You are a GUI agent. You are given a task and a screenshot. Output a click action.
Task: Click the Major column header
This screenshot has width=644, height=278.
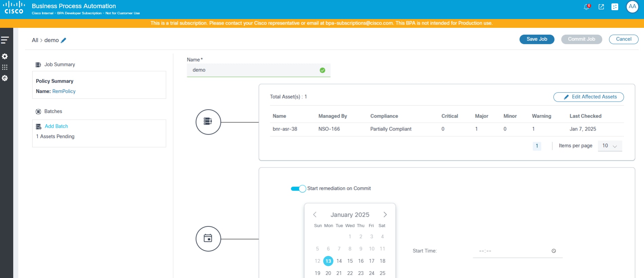click(x=481, y=116)
